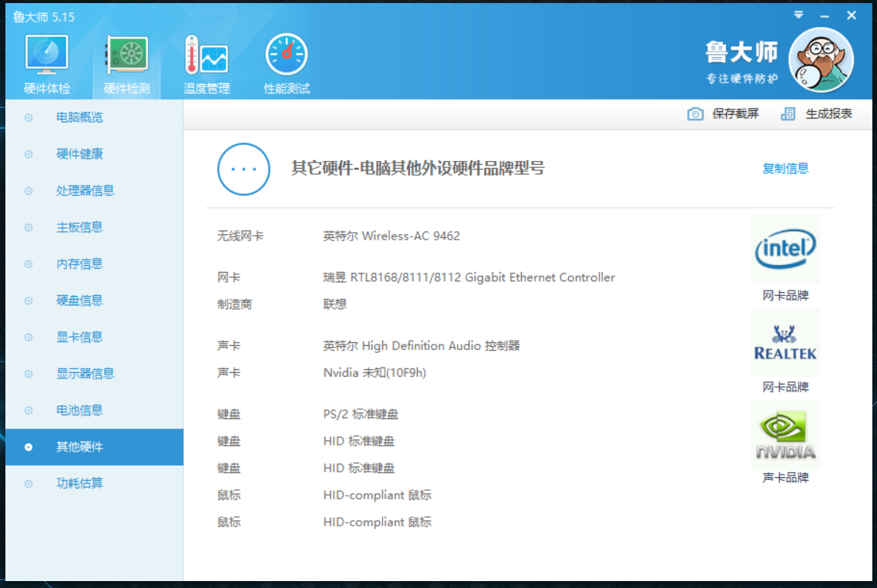Click the bullet icon beside 电脑概览
The width and height of the screenshot is (877, 588).
[29, 117]
